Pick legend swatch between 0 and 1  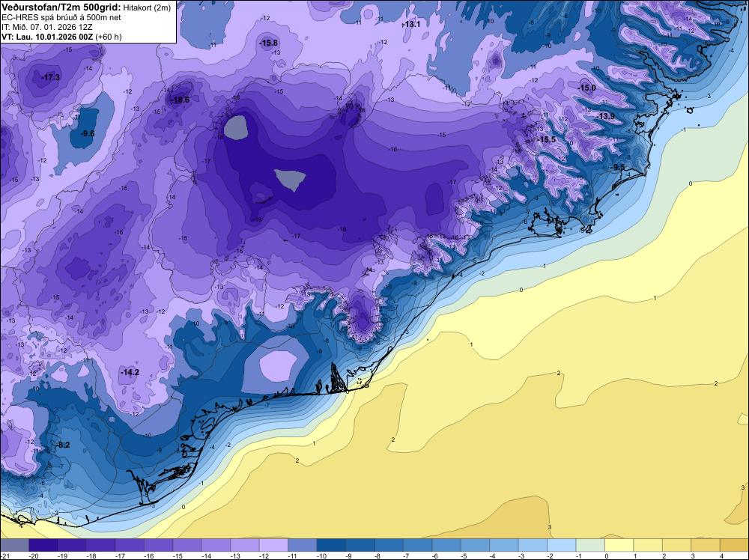click(x=619, y=545)
